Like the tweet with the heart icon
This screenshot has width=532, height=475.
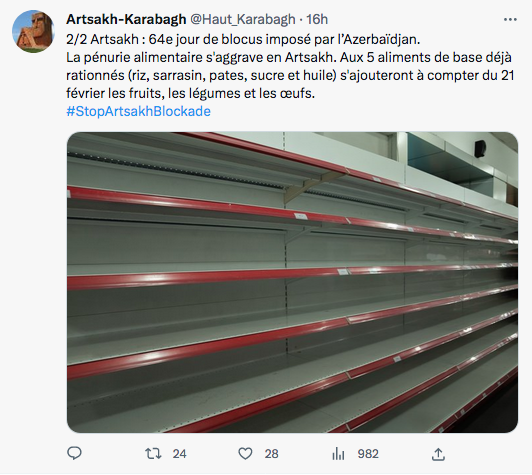point(245,454)
